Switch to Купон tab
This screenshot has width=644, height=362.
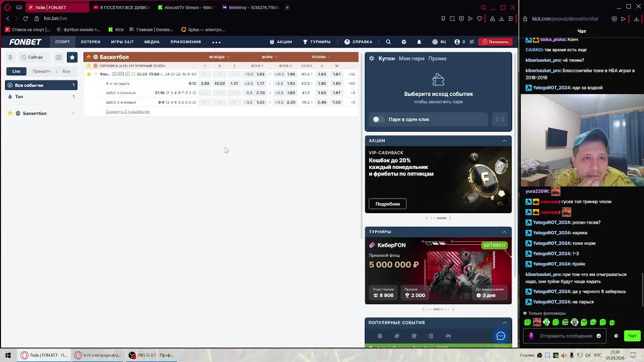point(386,59)
